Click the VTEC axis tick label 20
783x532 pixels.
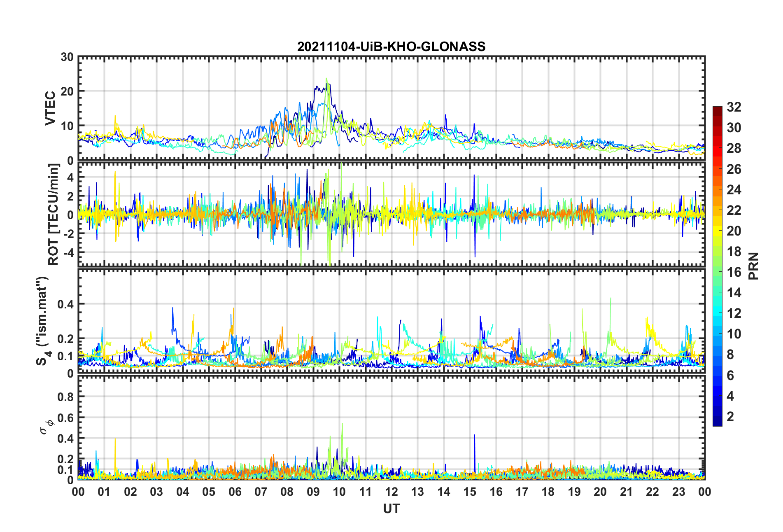tap(67, 91)
